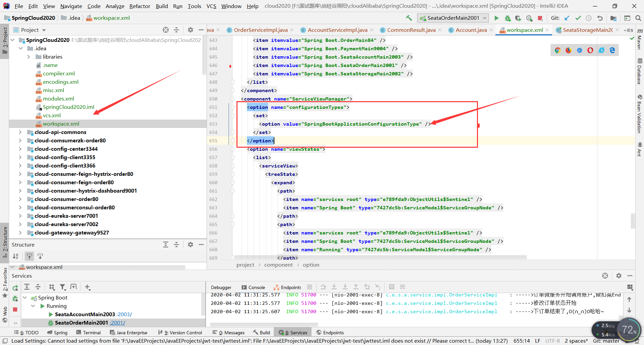The image size is (644, 345).
Task: Open the Console tab in Services
Action: tap(253, 287)
